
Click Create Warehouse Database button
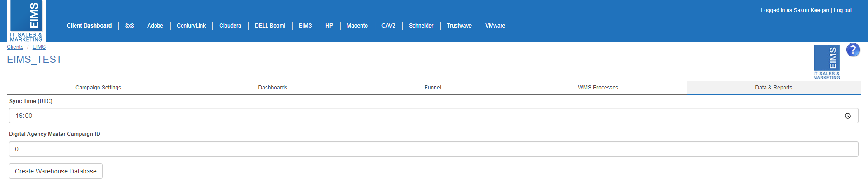56,171
